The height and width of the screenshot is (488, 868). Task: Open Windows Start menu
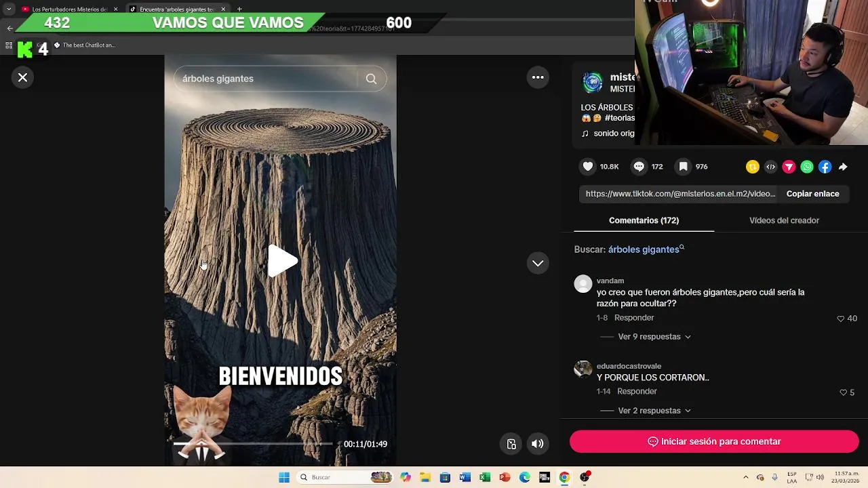point(284,477)
